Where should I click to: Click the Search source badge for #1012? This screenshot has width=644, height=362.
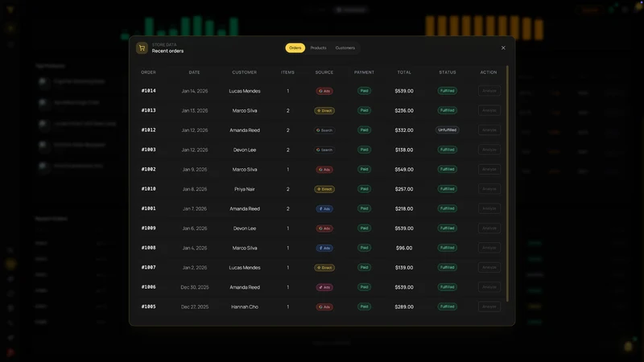click(324, 130)
